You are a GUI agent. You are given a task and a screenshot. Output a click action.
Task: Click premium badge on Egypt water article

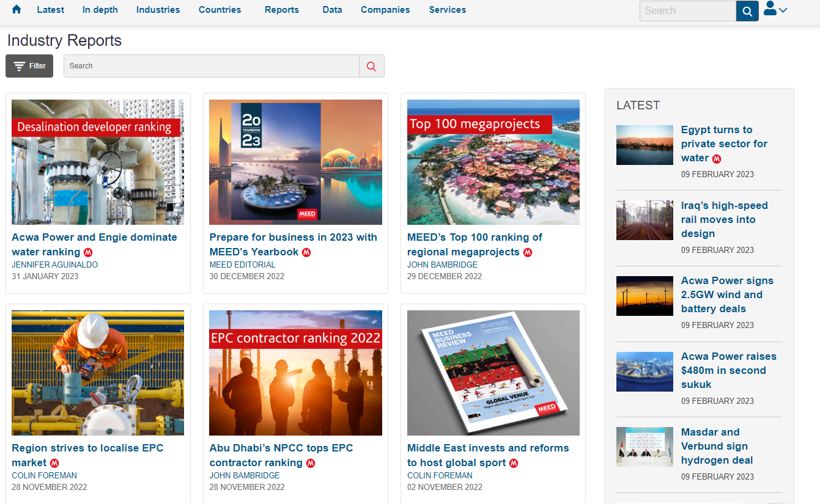coord(717,159)
